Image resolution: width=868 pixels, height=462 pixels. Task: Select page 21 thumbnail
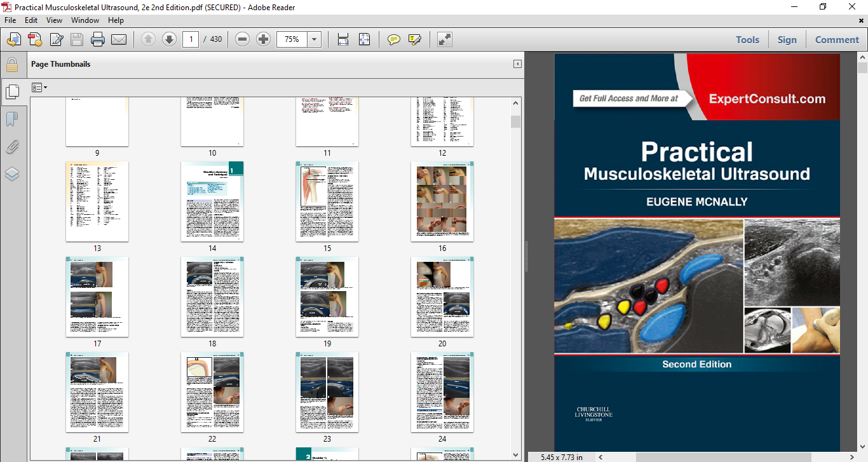click(97, 392)
